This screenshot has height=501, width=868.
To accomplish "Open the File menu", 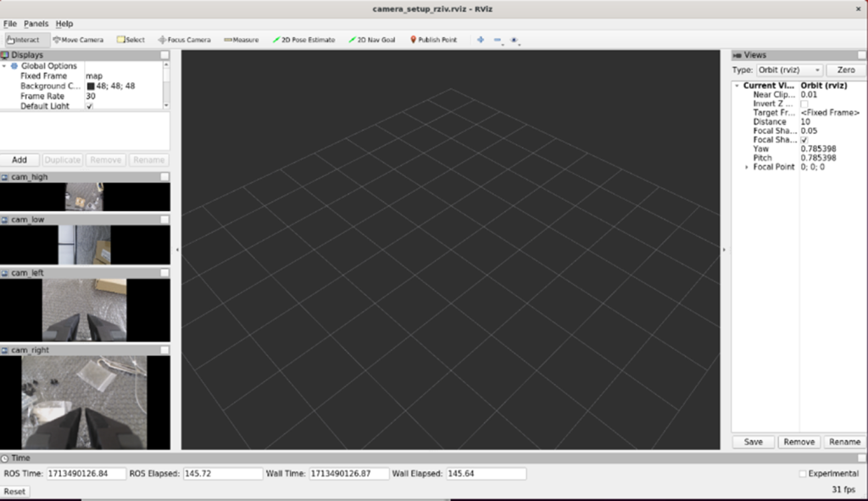I will [10, 24].
